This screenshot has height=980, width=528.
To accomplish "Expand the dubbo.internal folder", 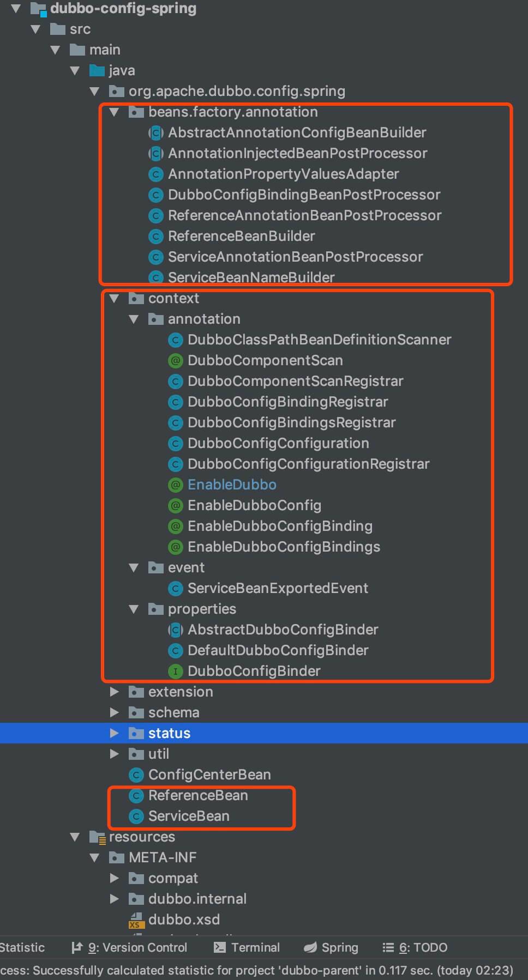I will (114, 899).
